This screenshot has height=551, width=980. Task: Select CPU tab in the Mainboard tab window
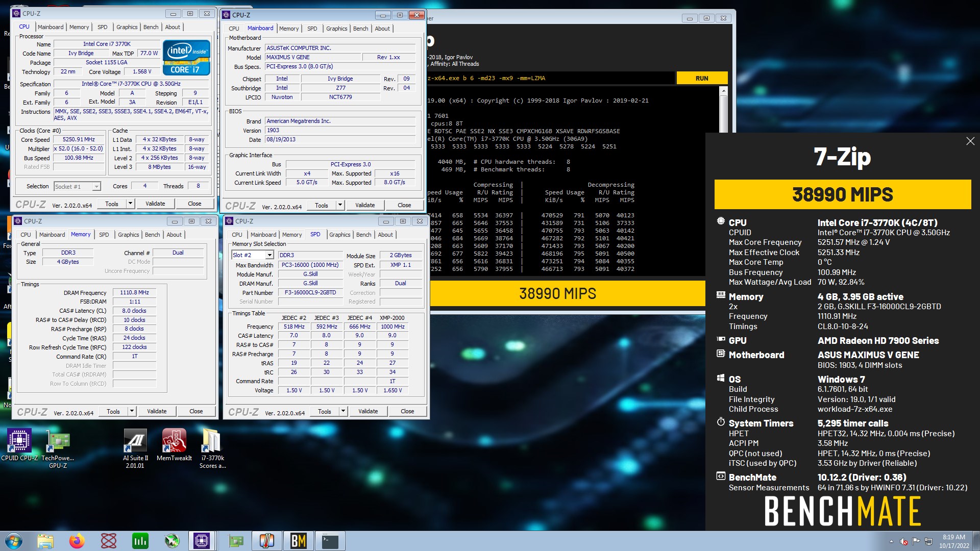(234, 29)
